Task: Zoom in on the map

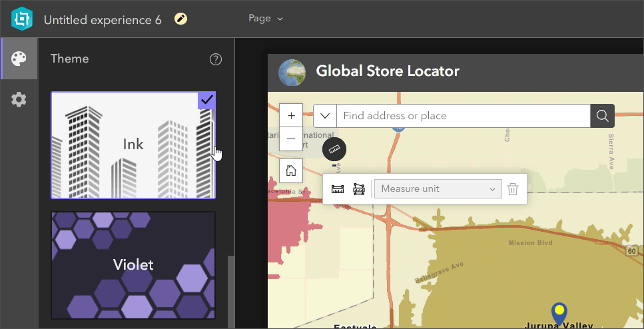Action: click(291, 115)
